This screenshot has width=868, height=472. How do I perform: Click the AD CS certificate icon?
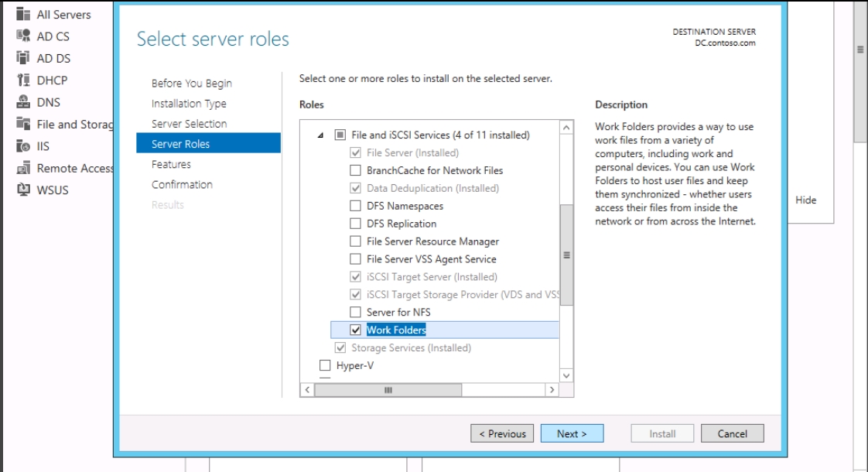(x=23, y=36)
